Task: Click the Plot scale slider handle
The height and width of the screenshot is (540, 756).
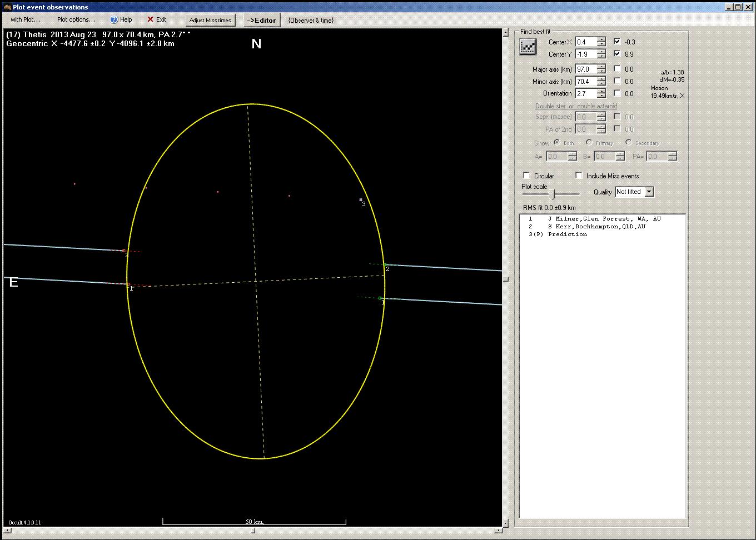Action: [552, 194]
